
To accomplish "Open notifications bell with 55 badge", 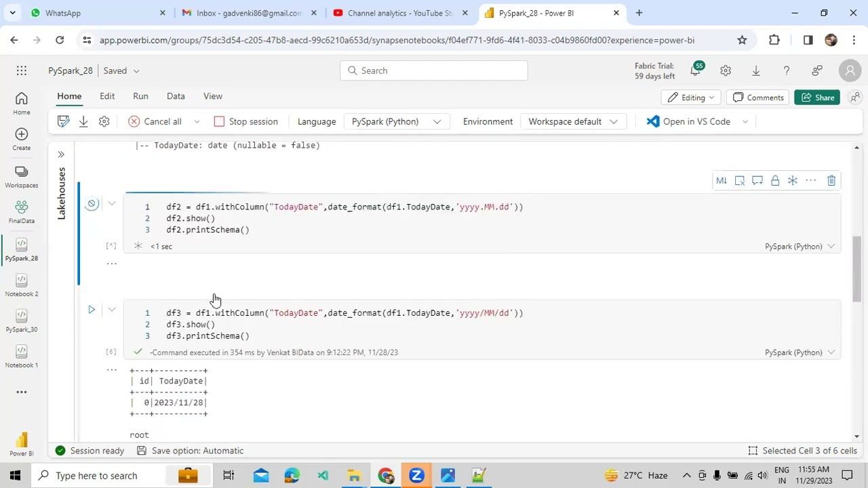I will [696, 70].
